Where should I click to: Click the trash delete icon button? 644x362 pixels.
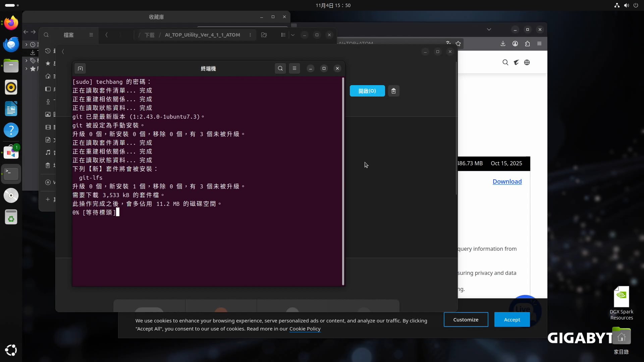pos(394,91)
